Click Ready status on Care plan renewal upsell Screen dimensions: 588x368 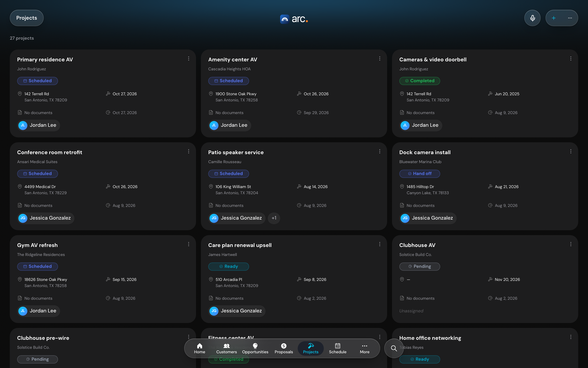228,266
